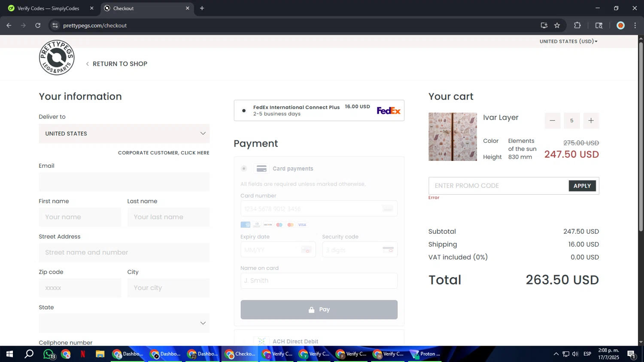Reload the page with browser refresh icon

point(38,25)
